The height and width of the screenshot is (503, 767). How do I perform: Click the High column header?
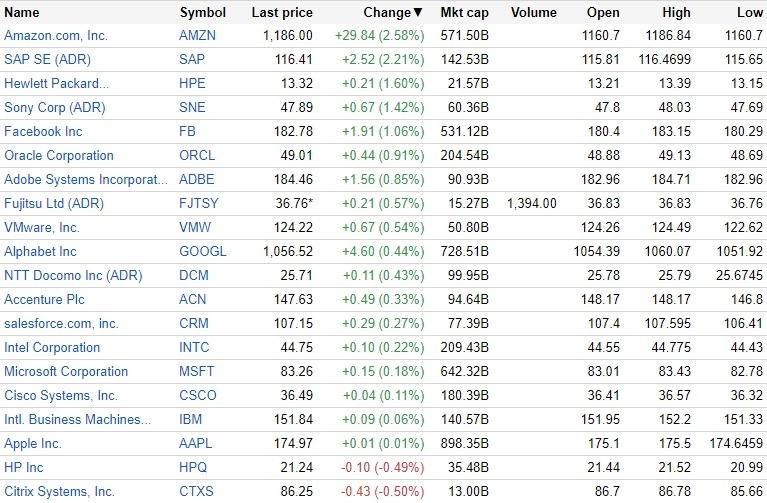pos(676,12)
